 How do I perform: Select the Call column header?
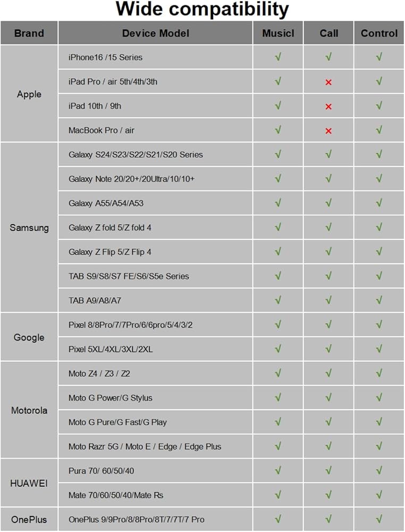coord(329,33)
